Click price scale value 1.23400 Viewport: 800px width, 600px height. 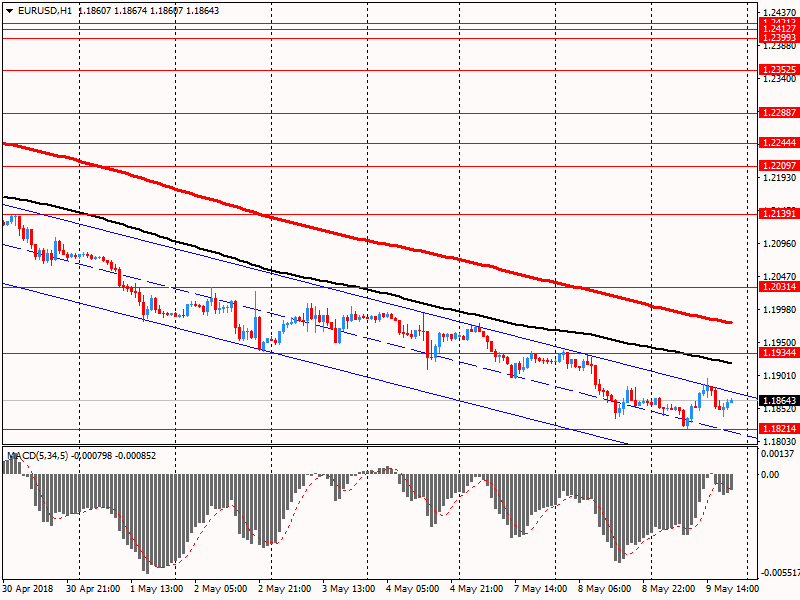point(780,79)
